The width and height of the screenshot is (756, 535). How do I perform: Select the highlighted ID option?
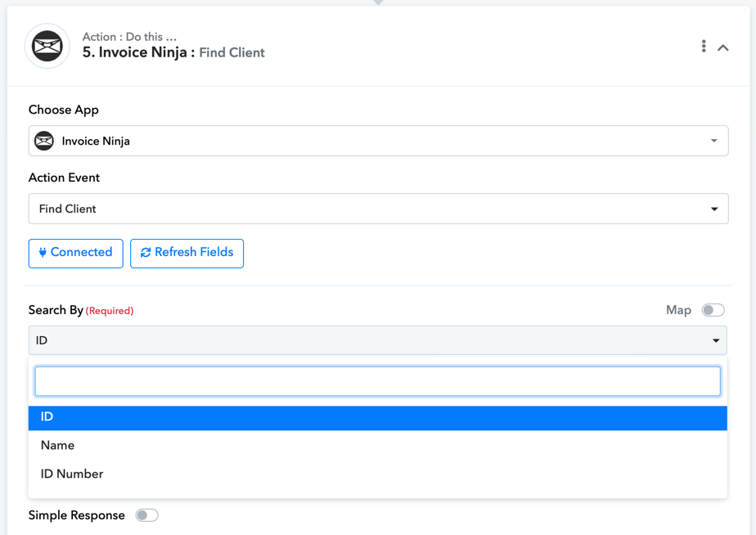(377, 417)
